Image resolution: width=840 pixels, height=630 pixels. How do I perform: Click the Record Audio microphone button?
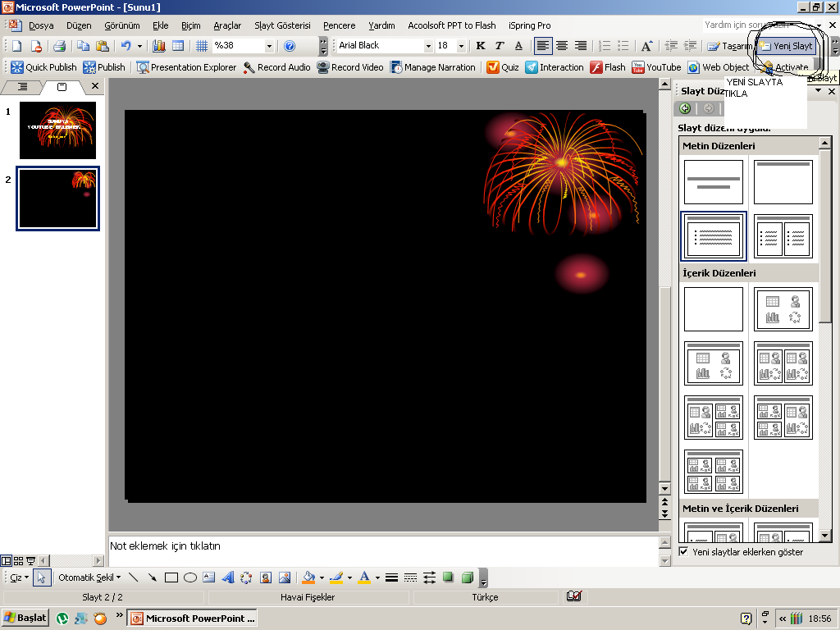(x=276, y=67)
